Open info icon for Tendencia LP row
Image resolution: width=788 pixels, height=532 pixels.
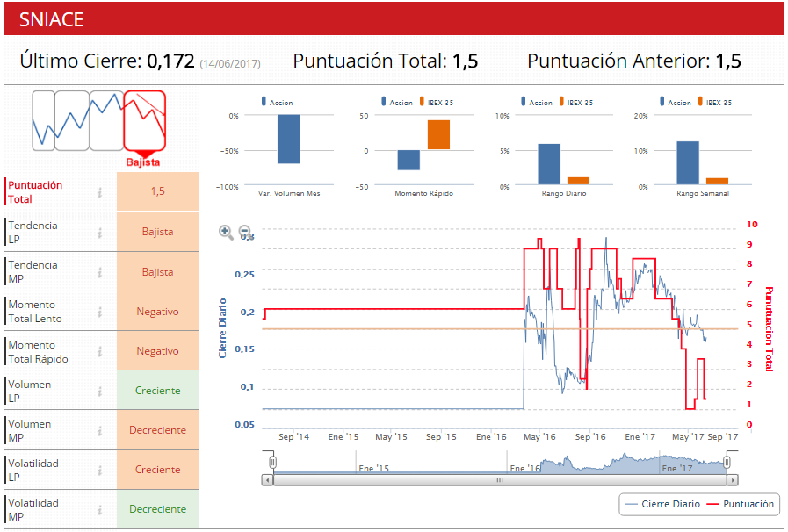[100, 233]
